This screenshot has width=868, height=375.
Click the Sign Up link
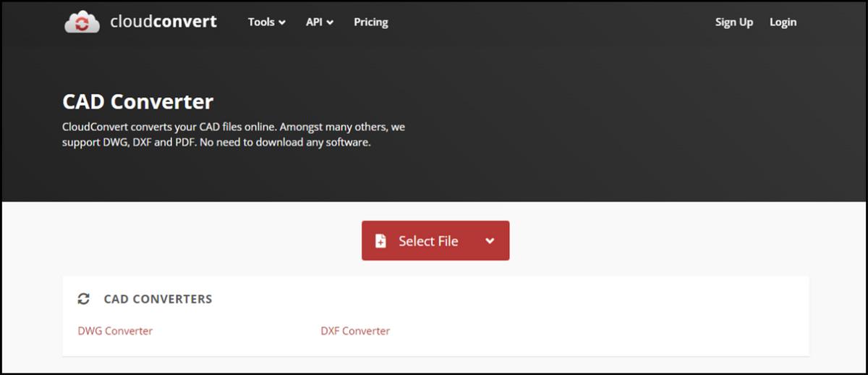pyautogui.click(x=733, y=22)
